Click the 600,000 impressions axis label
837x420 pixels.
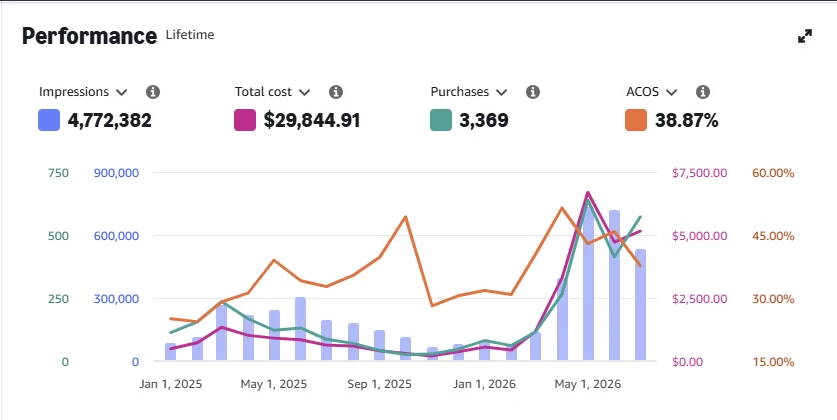[x=116, y=236]
